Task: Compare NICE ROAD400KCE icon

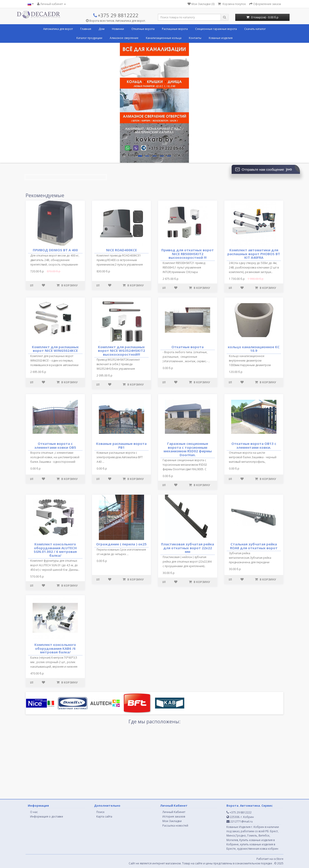Action: click(98, 285)
